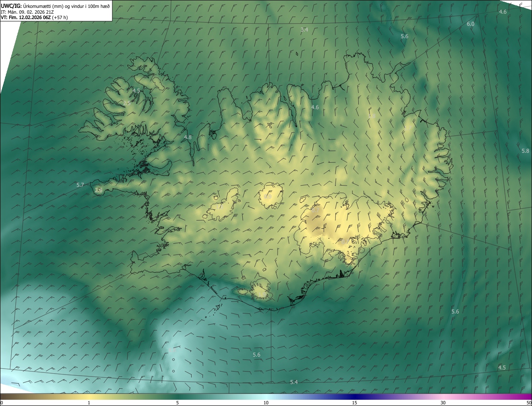The image size is (532, 406).
Task: Click the 4.6 label beside the 6.0 label
Action: pos(502,12)
